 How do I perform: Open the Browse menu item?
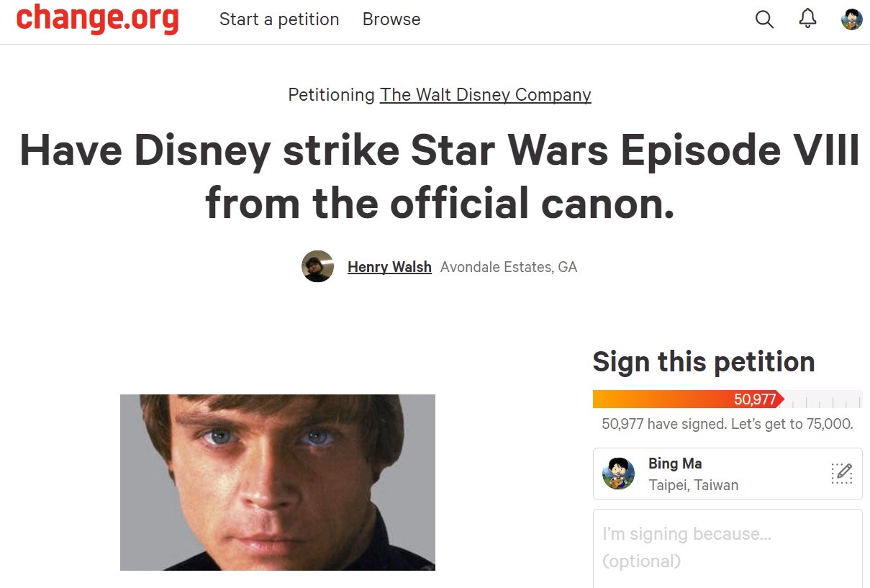[x=391, y=19]
